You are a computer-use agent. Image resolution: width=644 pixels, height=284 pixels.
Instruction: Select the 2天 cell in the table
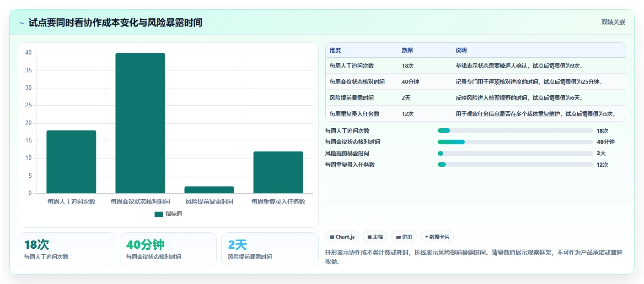406,98
